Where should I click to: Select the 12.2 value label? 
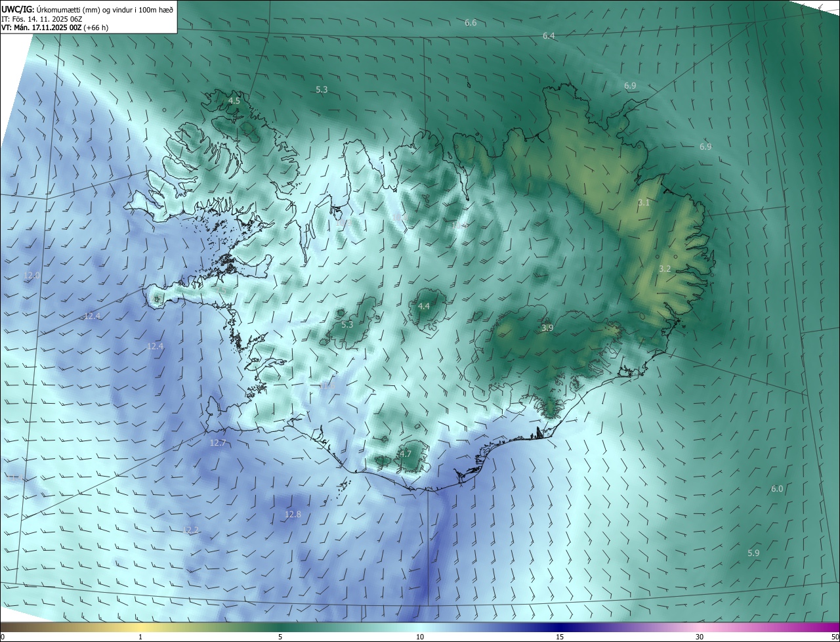[190, 530]
